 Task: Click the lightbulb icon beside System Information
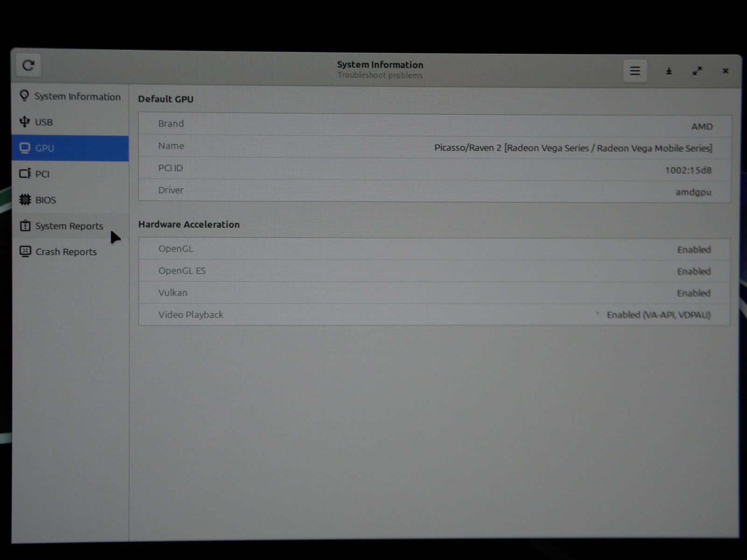tap(24, 96)
